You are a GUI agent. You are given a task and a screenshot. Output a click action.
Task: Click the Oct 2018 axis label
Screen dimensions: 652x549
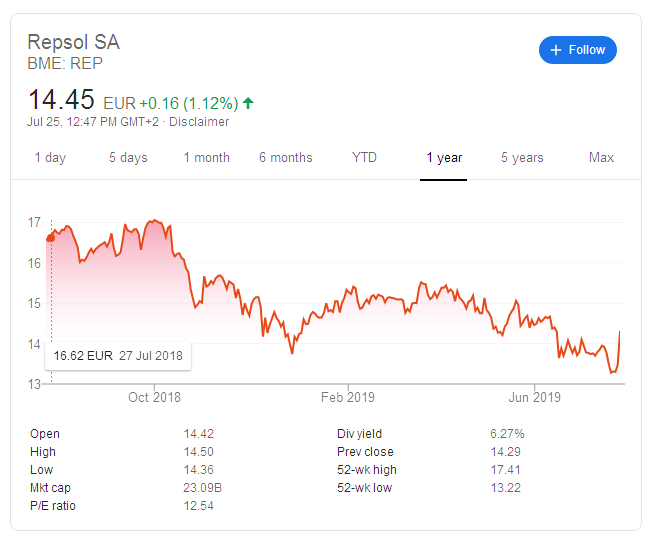point(154,397)
